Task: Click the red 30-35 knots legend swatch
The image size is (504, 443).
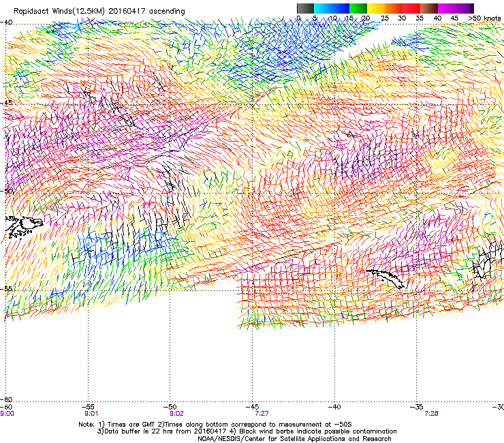Action: 411,8
